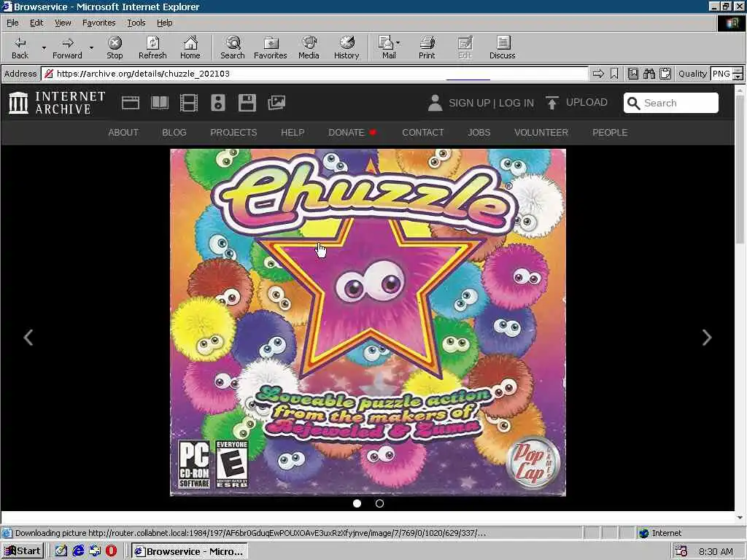Open the PEOPLE link
747x560 pixels.
[x=610, y=133]
